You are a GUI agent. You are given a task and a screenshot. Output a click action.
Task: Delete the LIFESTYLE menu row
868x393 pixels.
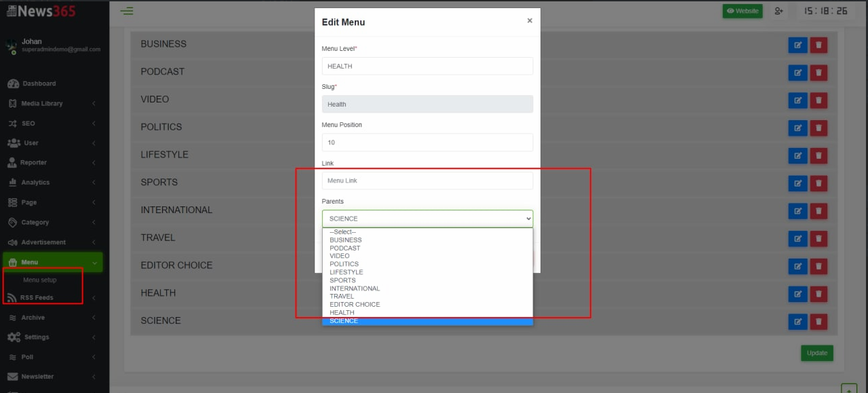click(x=818, y=155)
